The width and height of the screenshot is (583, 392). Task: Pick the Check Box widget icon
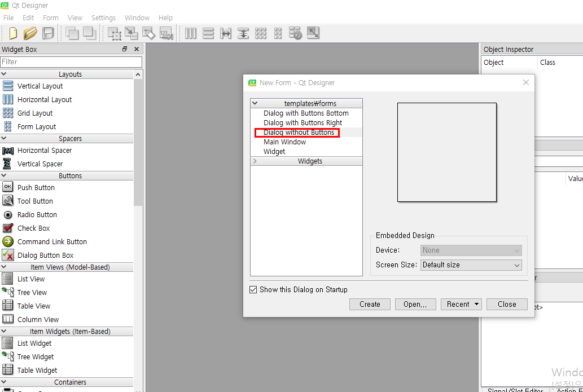click(8, 228)
